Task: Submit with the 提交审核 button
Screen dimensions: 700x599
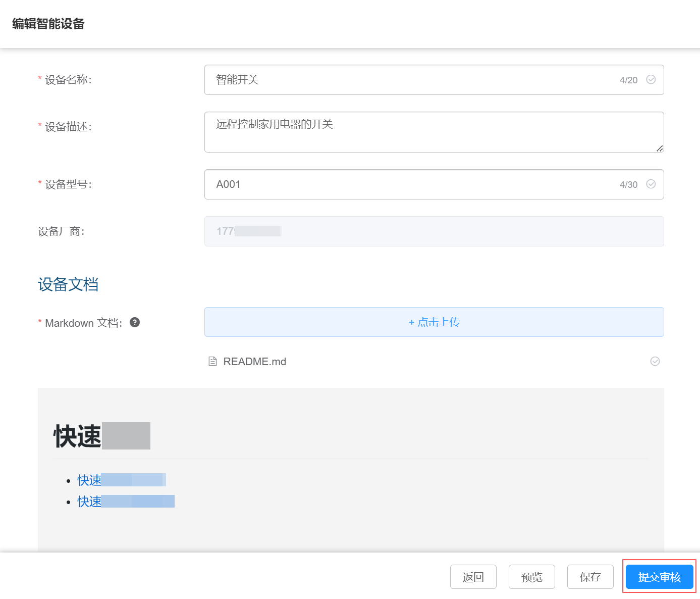Action: tap(659, 577)
